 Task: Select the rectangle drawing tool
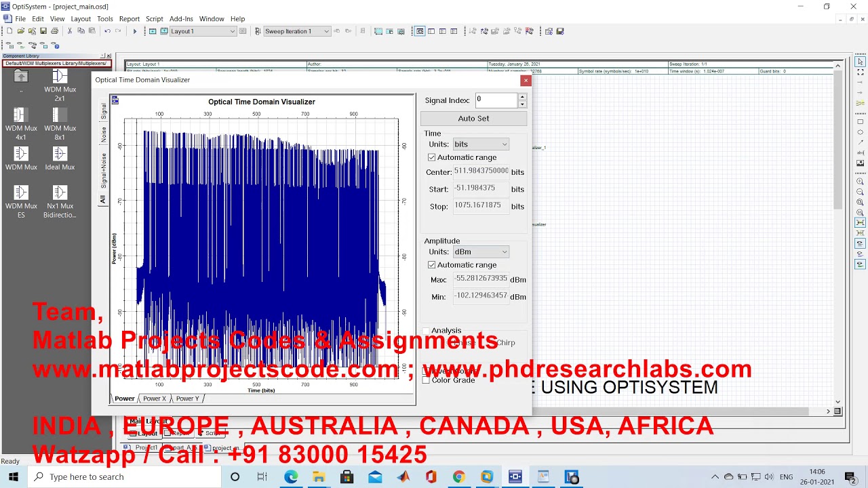pyautogui.click(x=860, y=122)
